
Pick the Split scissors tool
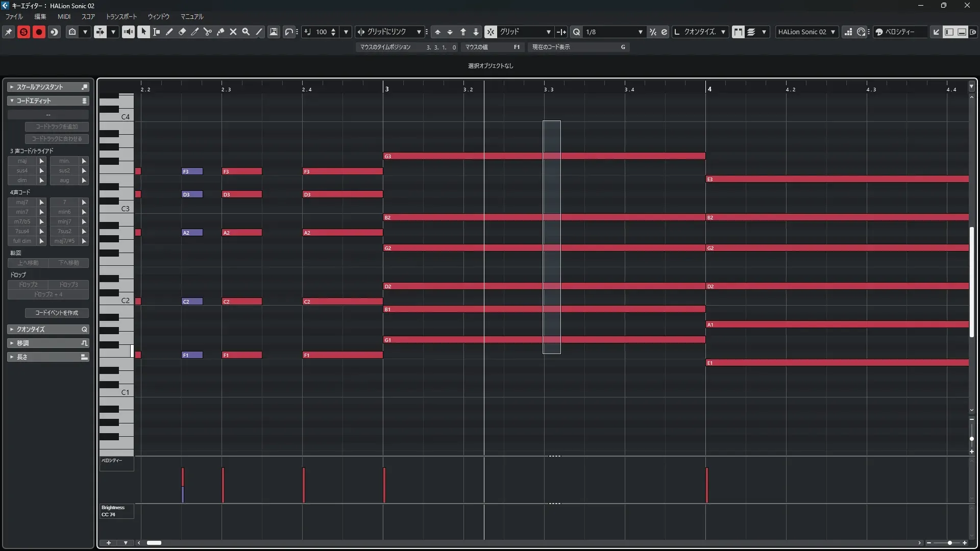(207, 32)
